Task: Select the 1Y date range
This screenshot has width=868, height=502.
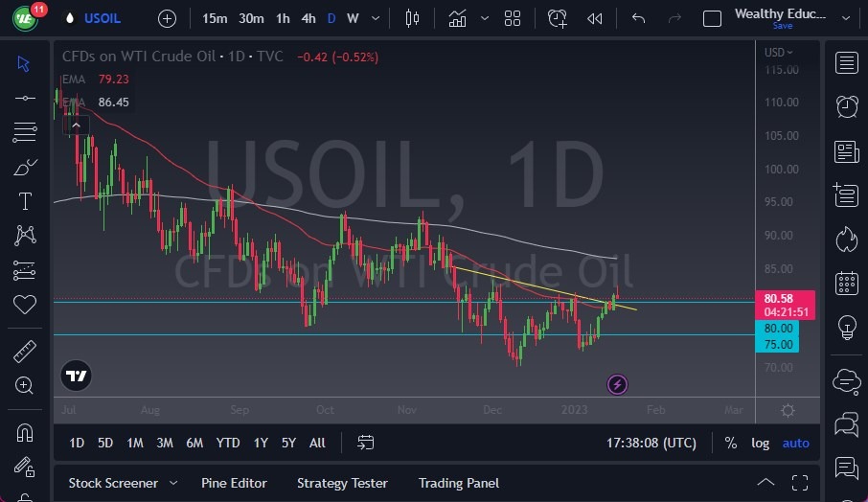Action: pos(260,443)
